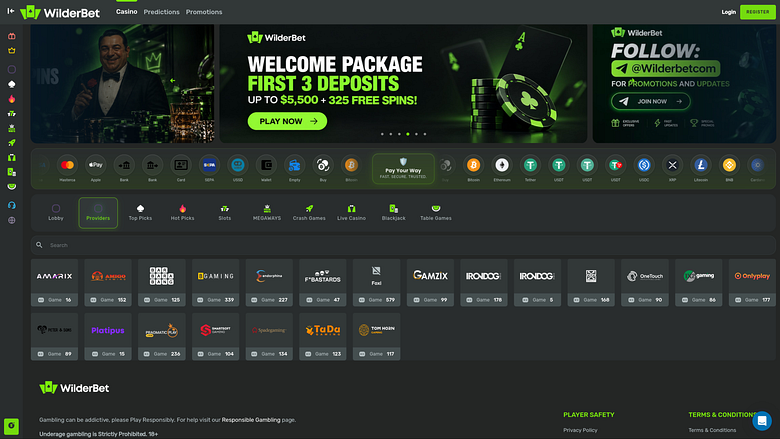Switch to the Lobby category
The height and width of the screenshot is (439, 780).
(56, 213)
